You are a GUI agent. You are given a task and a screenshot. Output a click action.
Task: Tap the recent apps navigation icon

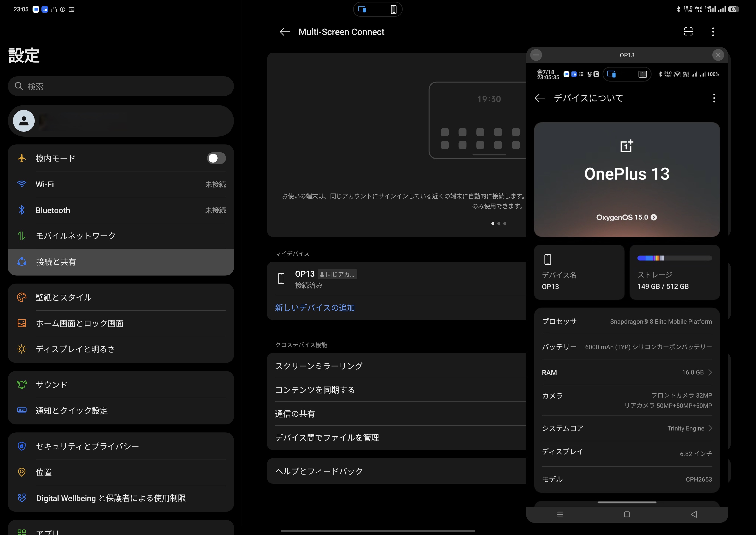point(560,514)
